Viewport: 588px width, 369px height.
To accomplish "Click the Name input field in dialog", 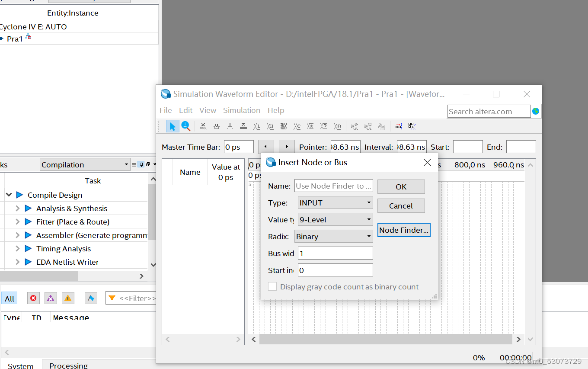I will pyautogui.click(x=334, y=186).
